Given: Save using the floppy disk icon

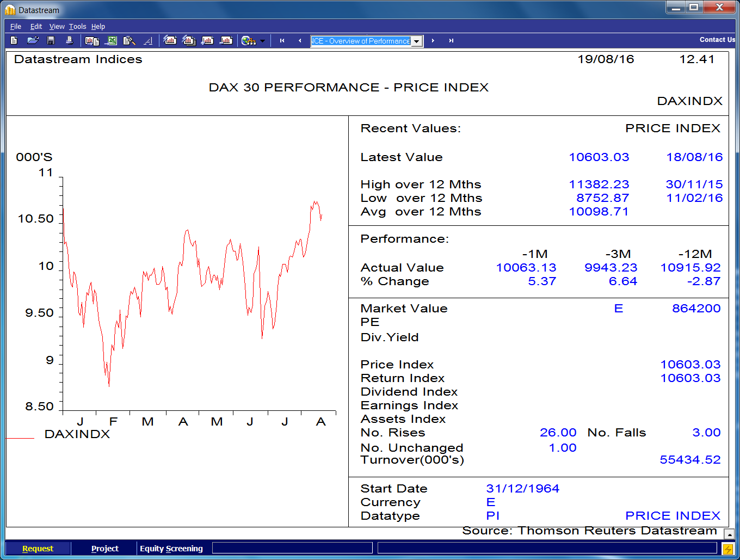Looking at the screenshot, I should pos(51,40).
